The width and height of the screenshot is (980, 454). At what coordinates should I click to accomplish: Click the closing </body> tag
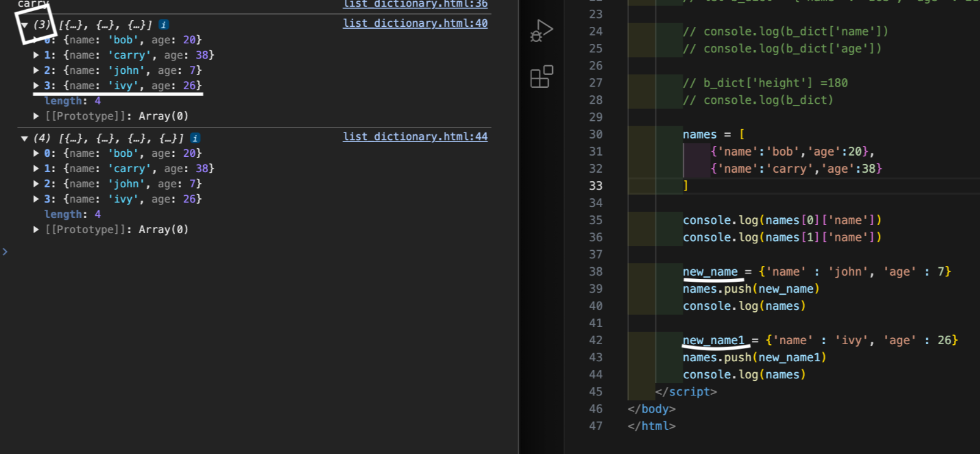652,409
